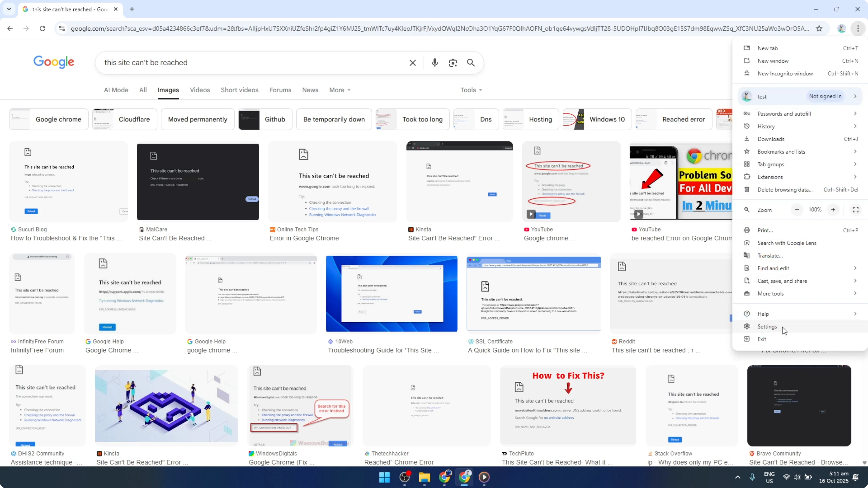Select Delete browsing data in menu
This screenshot has width=868, height=488.
800,190
